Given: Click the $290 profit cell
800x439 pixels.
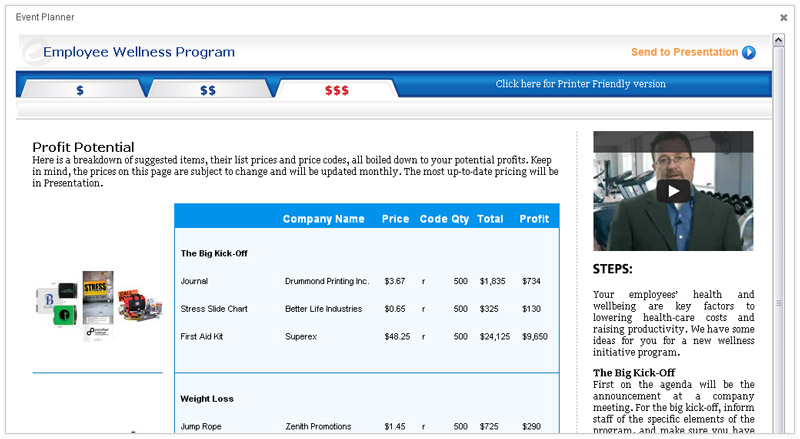Looking at the screenshot, I should 531,426.
